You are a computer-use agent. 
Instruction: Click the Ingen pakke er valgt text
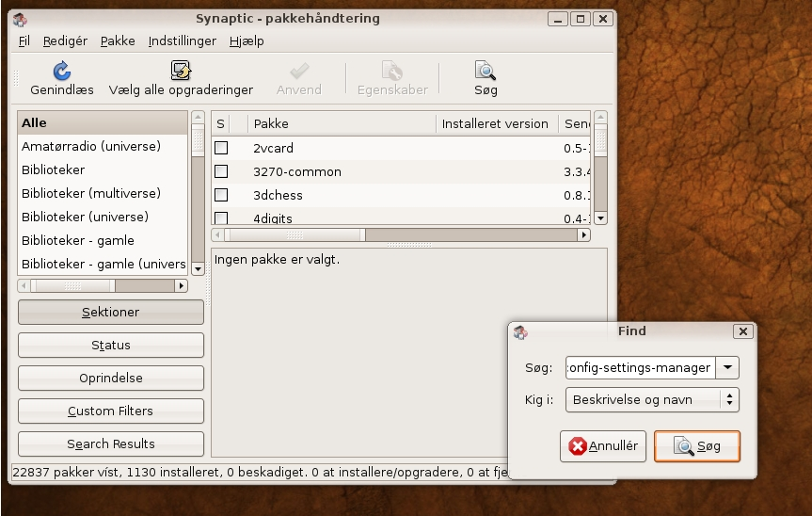pyautogui.click(x=277, y=260)
